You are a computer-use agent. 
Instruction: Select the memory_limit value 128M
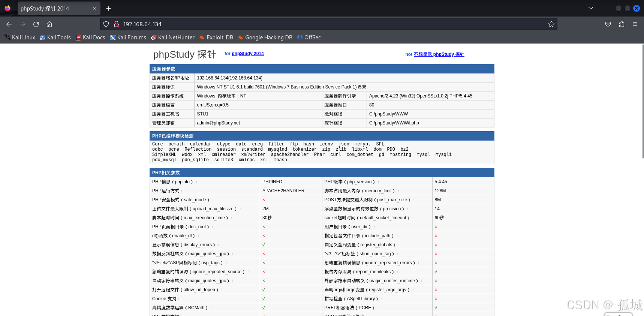pos(440,191)
